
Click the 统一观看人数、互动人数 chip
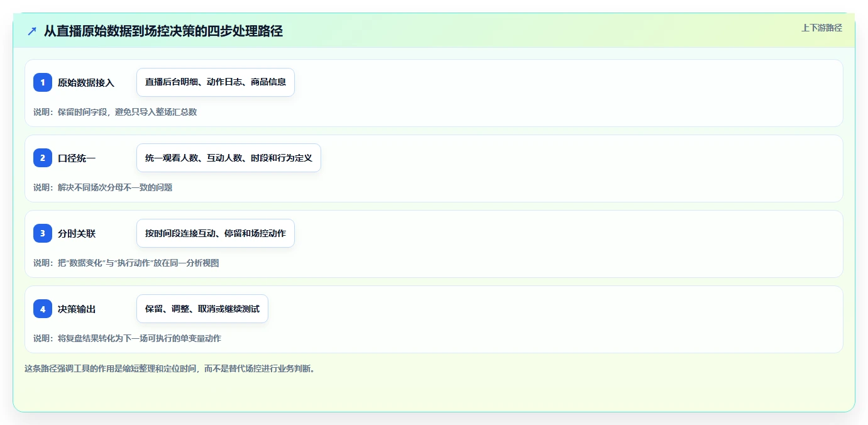[229, 158]
